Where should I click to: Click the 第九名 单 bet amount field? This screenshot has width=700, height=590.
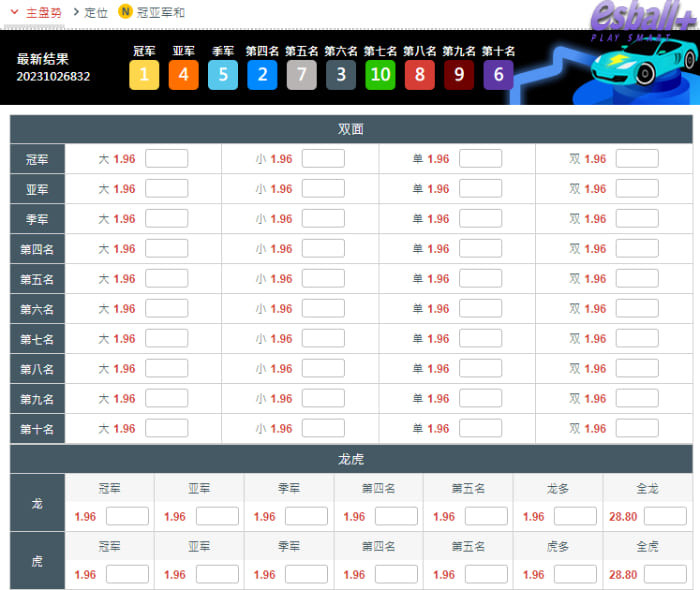point(480,399)
